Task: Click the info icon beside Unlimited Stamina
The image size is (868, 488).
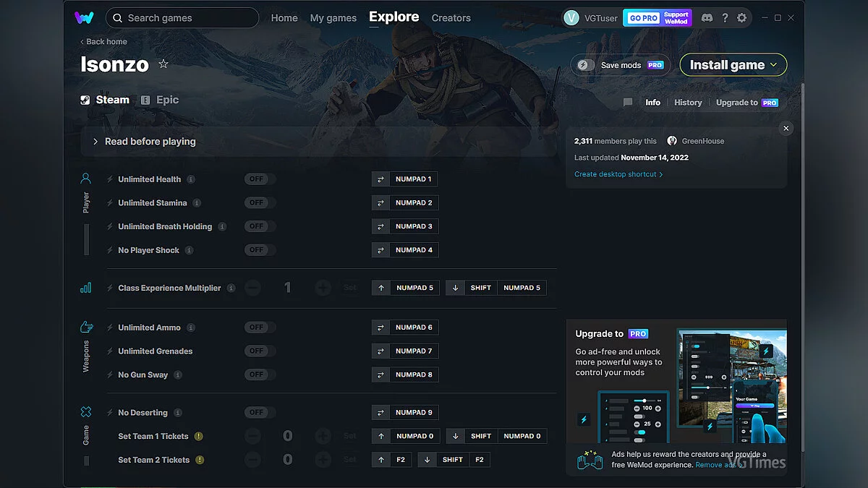Action: click(x=197, y=203)
